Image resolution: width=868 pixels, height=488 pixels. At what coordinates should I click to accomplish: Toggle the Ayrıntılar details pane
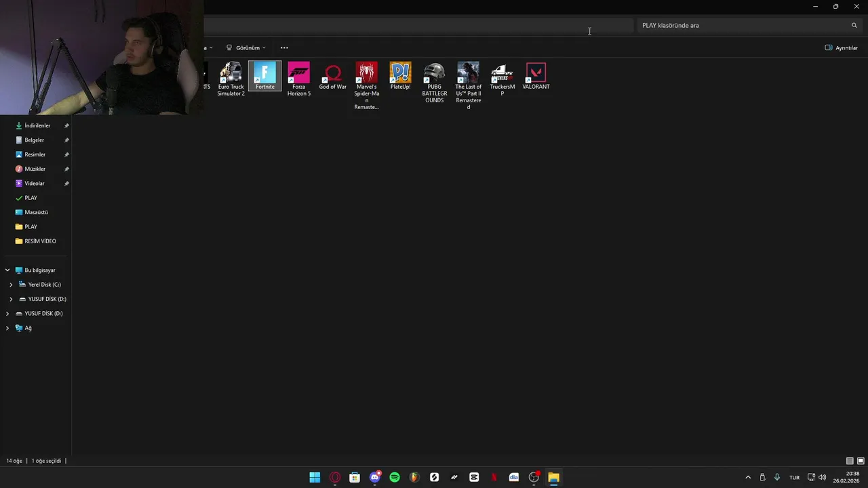click(x=842, y=47)
